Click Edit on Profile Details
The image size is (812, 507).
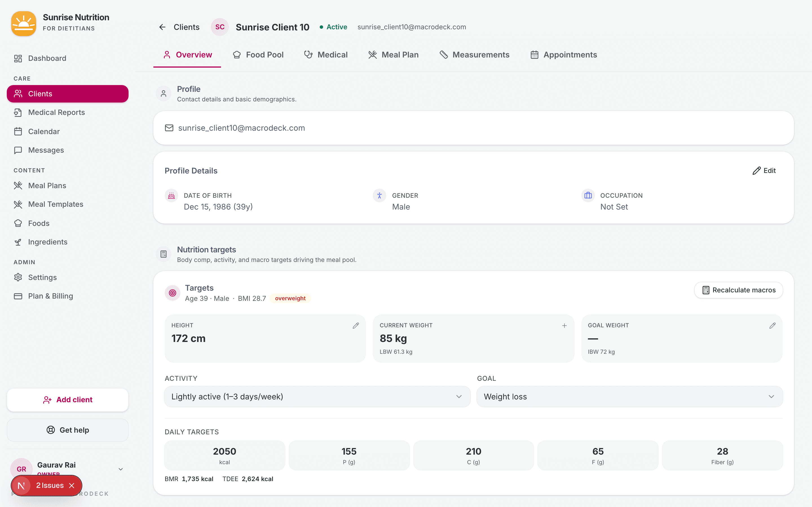coord(764,171)
